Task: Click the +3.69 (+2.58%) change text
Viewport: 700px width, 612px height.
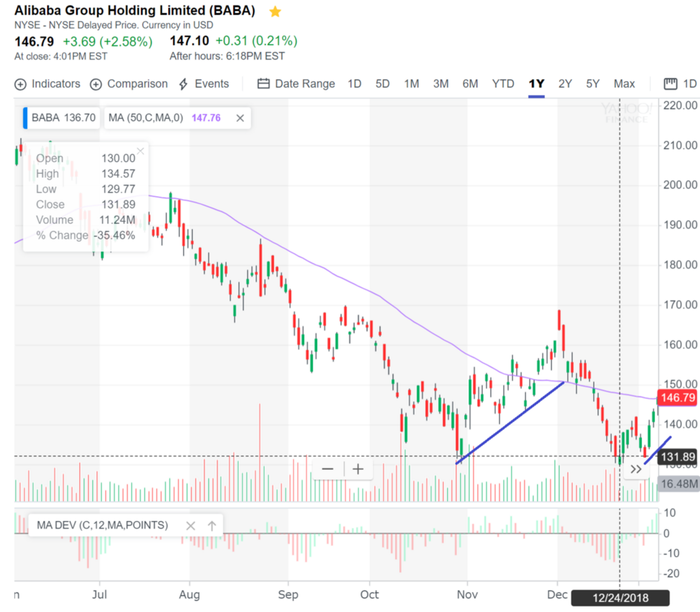Action: (x=108, y=41)
